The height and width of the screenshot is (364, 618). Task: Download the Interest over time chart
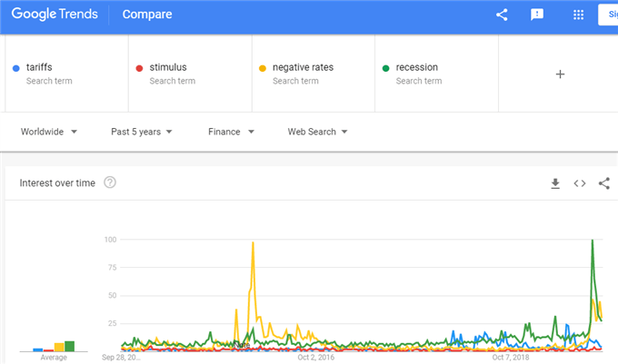point(555,183)
